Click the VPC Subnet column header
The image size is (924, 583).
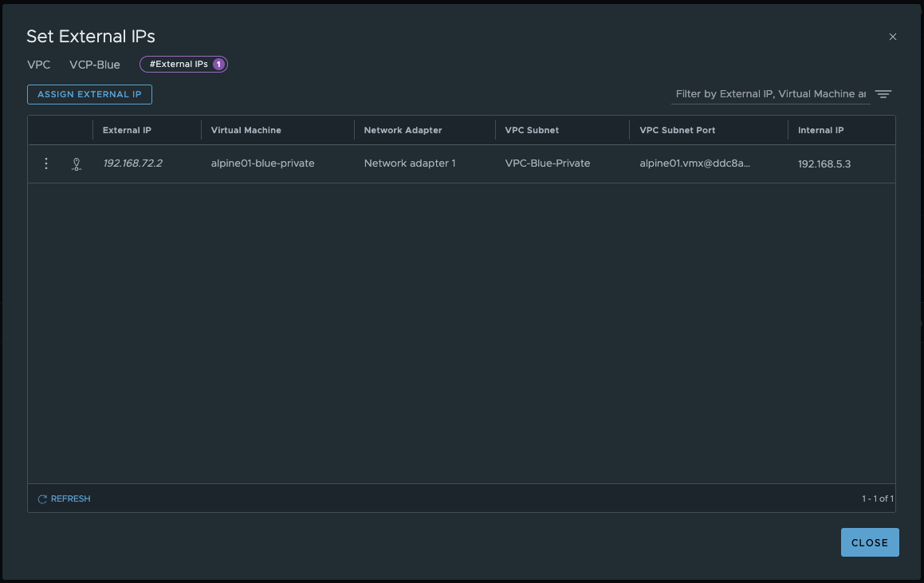(x=532, y=130)
